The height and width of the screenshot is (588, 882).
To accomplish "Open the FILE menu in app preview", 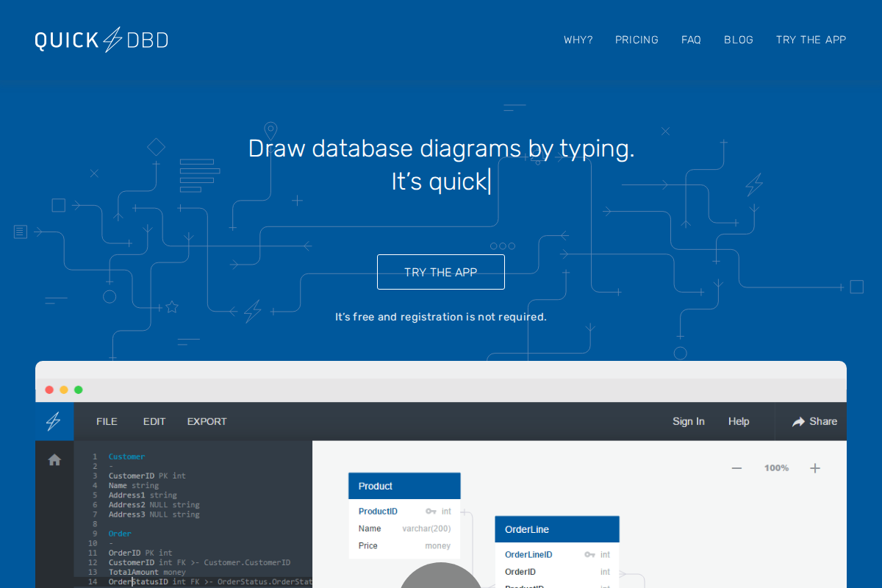I will point(107,421).
